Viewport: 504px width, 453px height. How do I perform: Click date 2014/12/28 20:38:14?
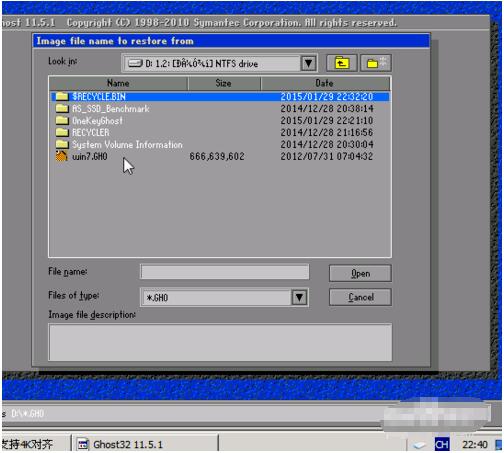tap(327, 109)
